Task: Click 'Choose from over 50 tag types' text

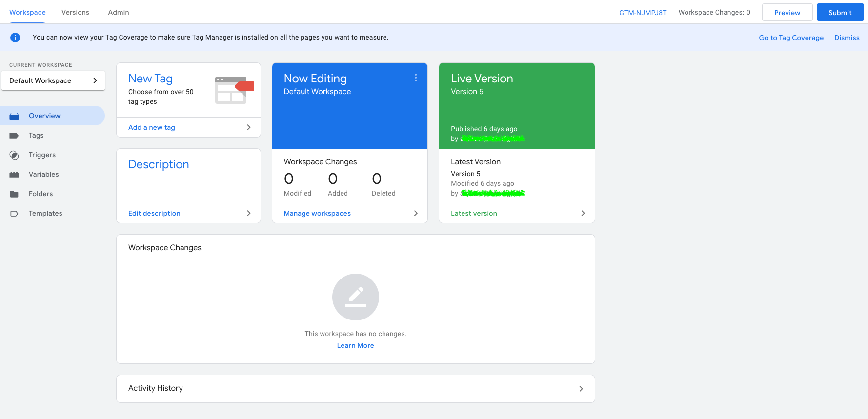Action: click(161, 97)
